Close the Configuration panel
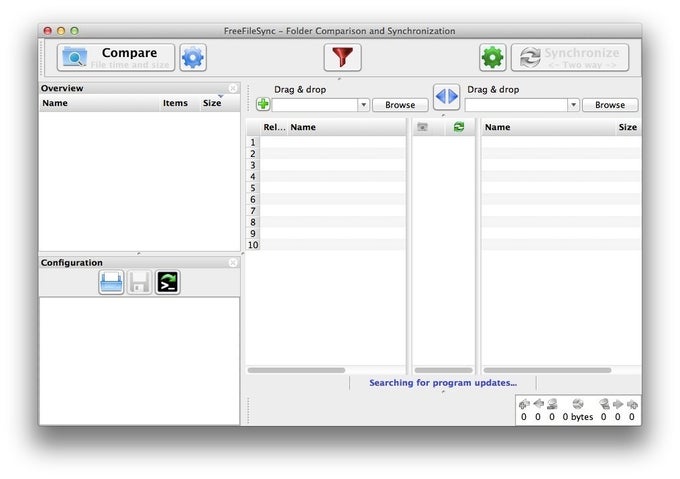Image resolution: width=680 pixels, height=479 pixels. [233, 263]
